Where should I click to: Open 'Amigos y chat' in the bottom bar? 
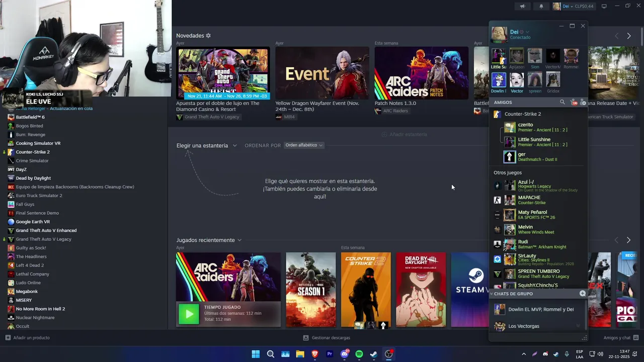(x=621, y=338)
